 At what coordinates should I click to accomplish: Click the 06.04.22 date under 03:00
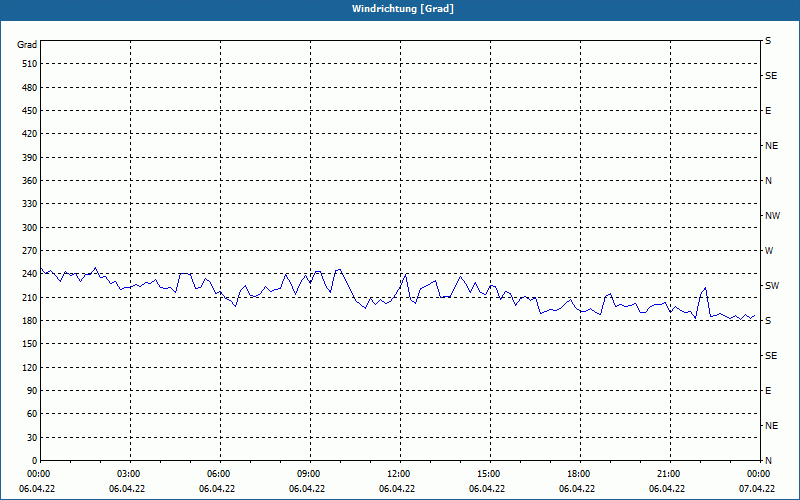point(127,489)
